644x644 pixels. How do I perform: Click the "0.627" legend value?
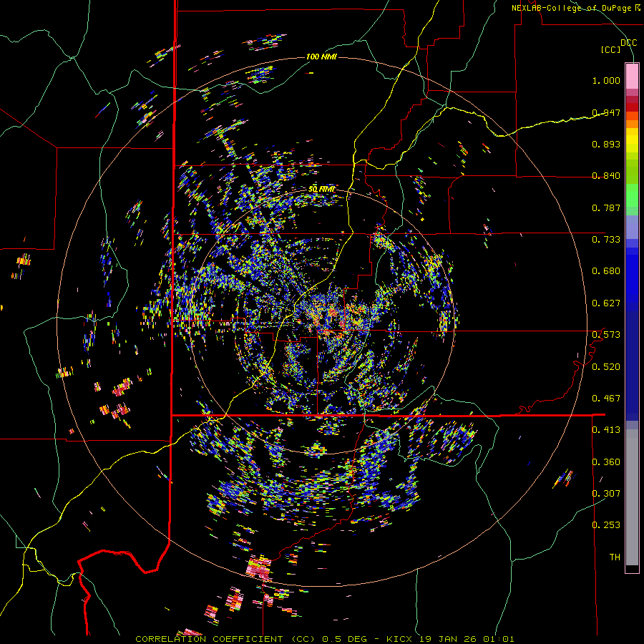tap(606, 303)
